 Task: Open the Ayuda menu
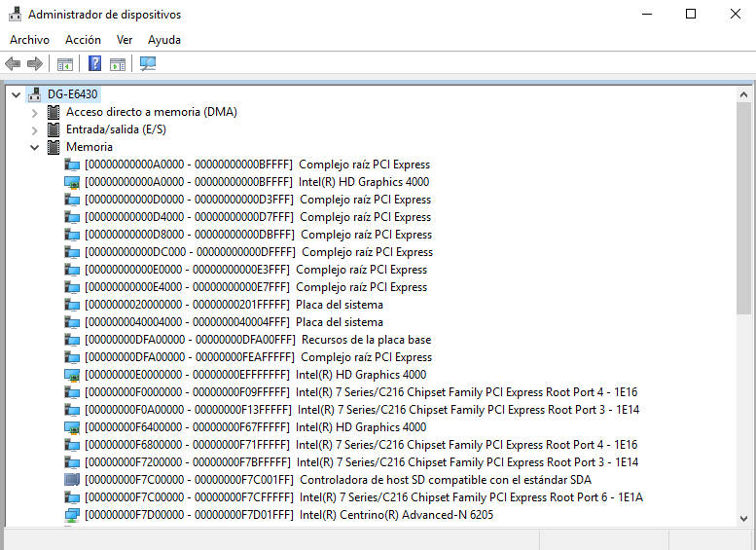pos(163,40)
